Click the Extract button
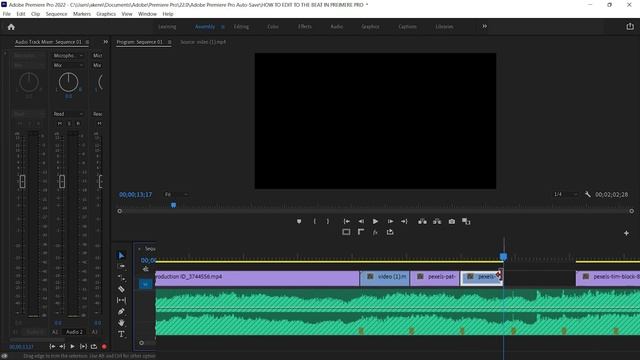Screen dimensions: 640x360 (x=437, y=221)
